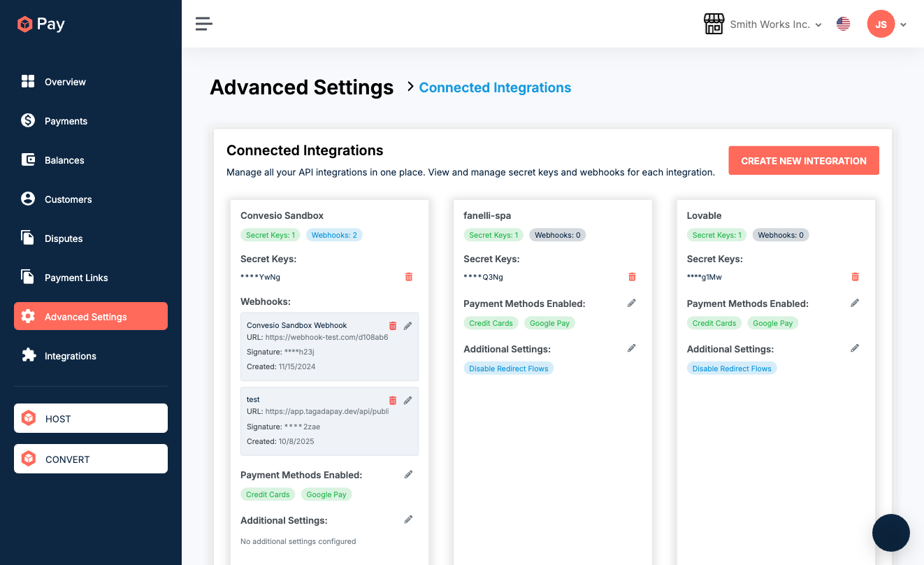Click the Advanced Settings page heading

[302, 87]
